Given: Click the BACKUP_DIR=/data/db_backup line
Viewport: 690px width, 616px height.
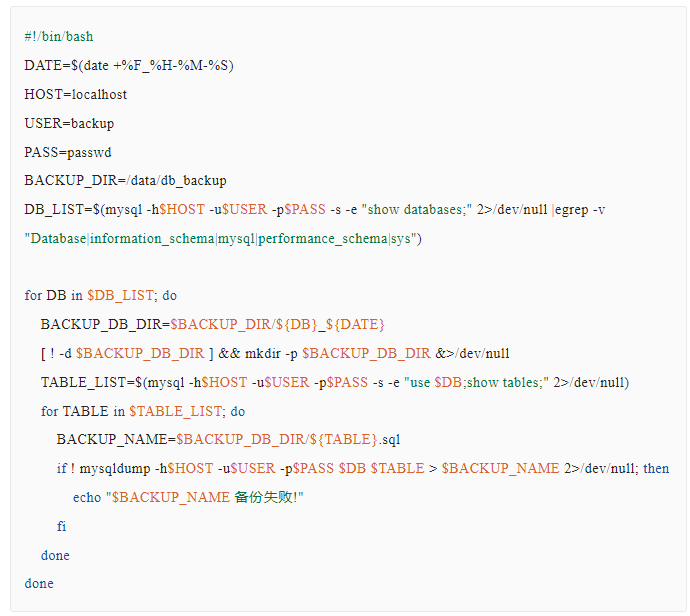Looking at the screenshot, I should click(x=125, y=181).
